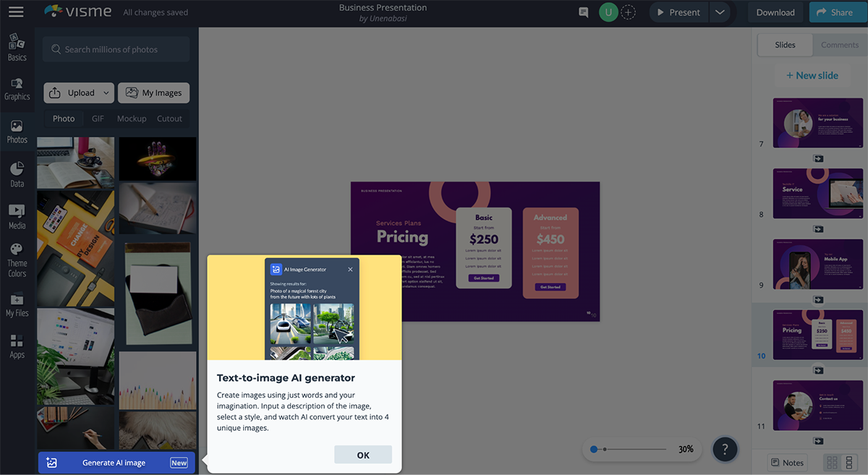This screenshot has height=475, width=868.
Task: Switch to list view of slides
Action: click(849, 463)
